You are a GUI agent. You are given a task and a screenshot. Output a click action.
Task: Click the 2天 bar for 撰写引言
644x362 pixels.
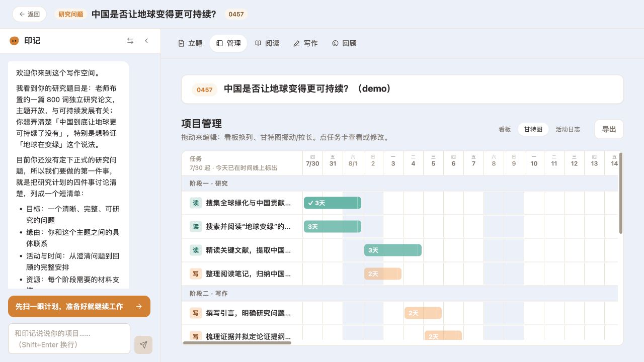(x=423, y=313)
